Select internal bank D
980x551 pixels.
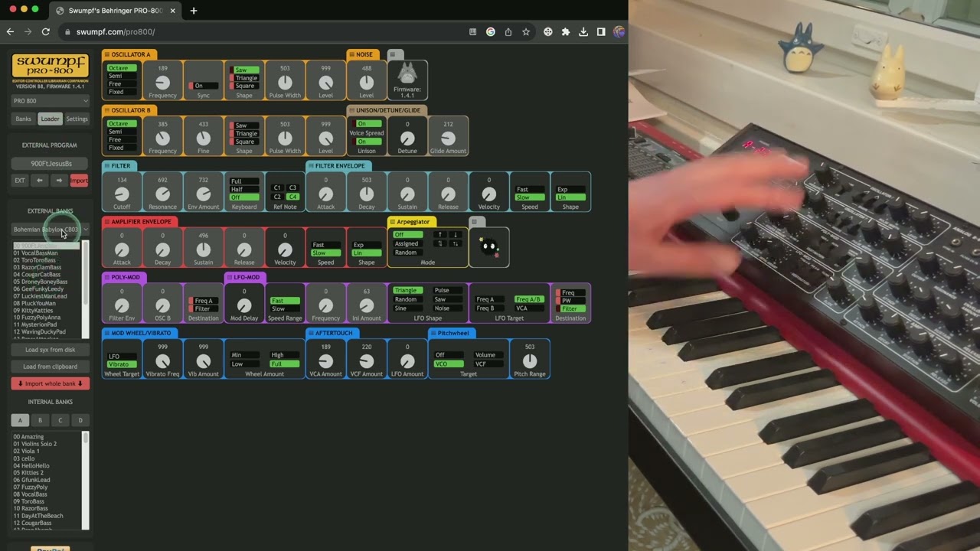tap(80, 420)
